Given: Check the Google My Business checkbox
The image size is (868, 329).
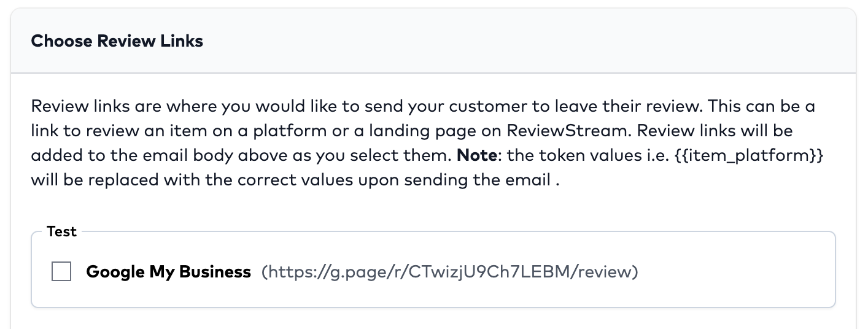Looking at the screenshot, I should coord(61,271).
